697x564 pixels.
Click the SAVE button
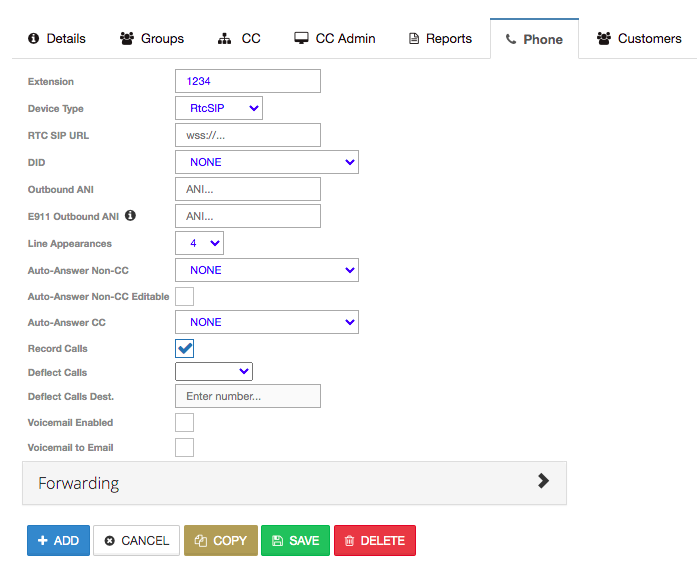pos(296,540)
